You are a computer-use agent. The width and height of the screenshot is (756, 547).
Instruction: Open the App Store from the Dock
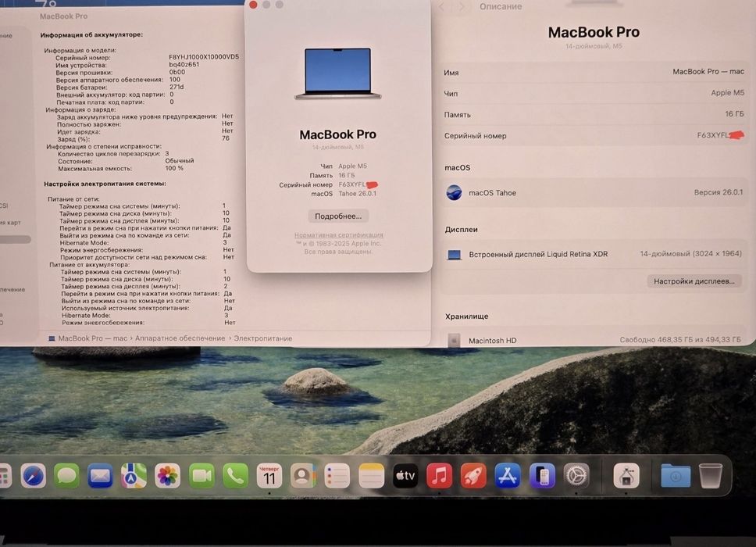(x=507, y=476)
